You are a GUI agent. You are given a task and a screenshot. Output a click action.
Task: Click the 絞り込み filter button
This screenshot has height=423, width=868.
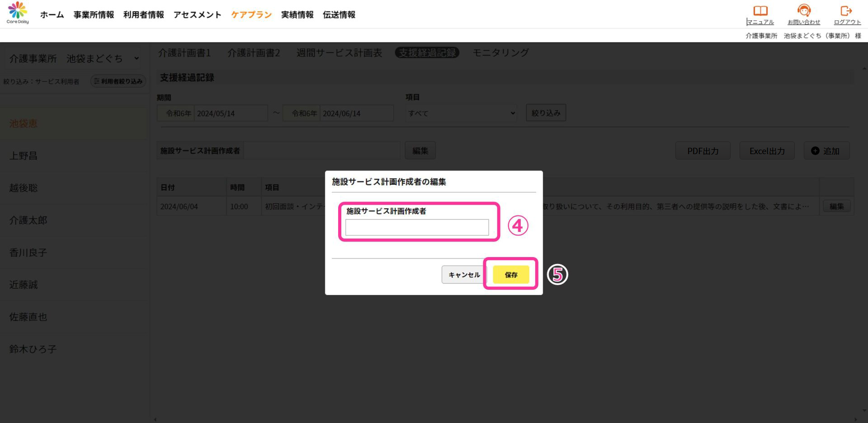[x=546, y=113]
